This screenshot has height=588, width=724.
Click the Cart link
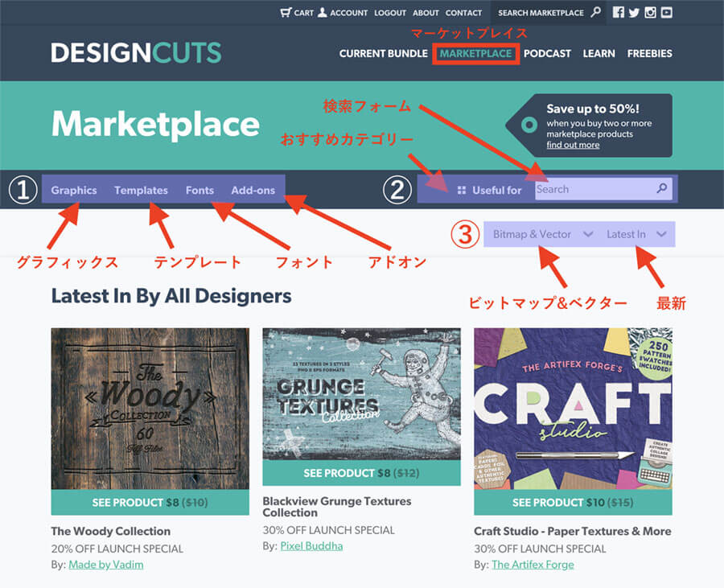303,13
